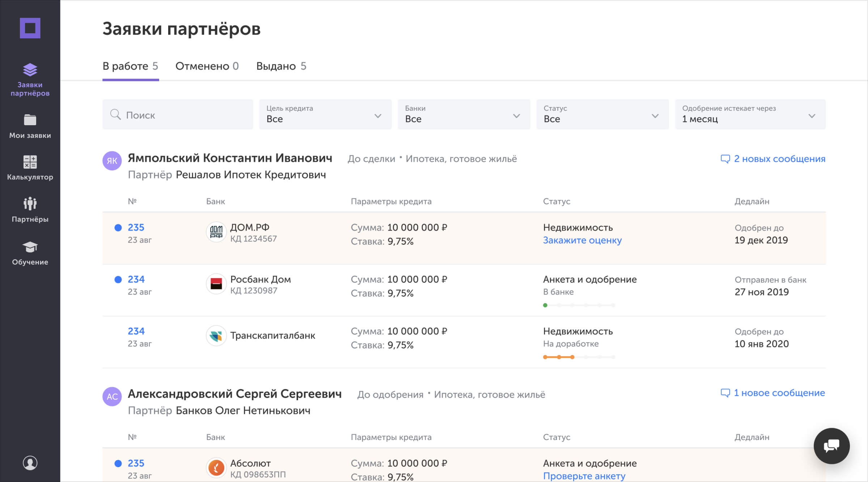This screenshot has width=868, height=482.
Task: Open application 235 for ДОМ.РФ
Action: [136, 228]
